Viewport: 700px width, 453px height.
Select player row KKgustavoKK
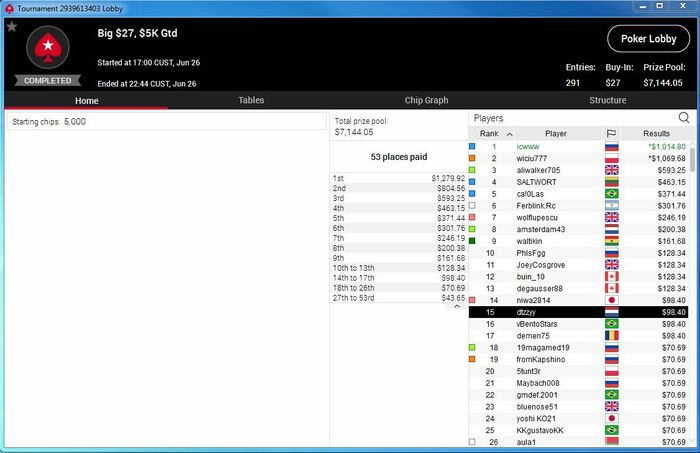click(x=578, y=430)
